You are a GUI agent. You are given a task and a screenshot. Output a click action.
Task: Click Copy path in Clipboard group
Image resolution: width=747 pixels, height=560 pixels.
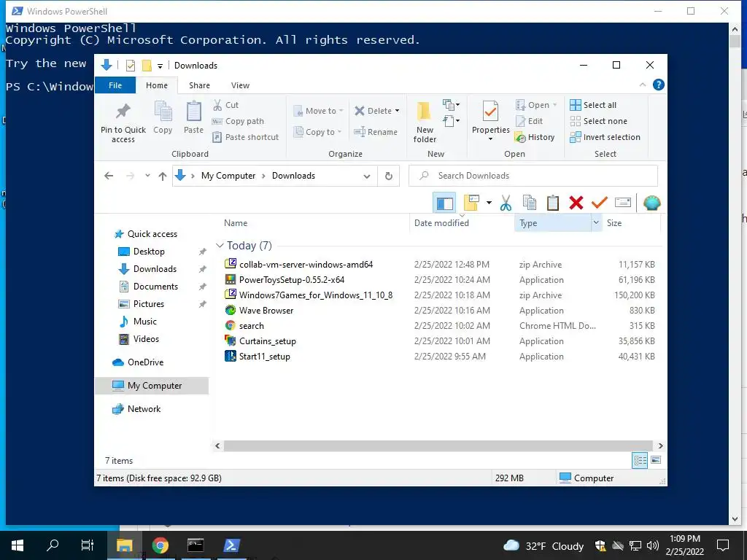point(239,121)
